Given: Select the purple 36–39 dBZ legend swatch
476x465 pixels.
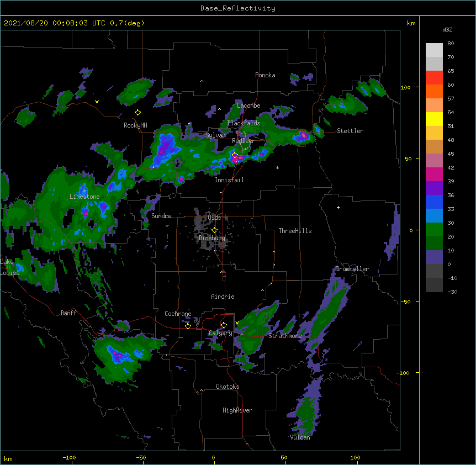Looking at the screenshot, I should pos(434,188).
